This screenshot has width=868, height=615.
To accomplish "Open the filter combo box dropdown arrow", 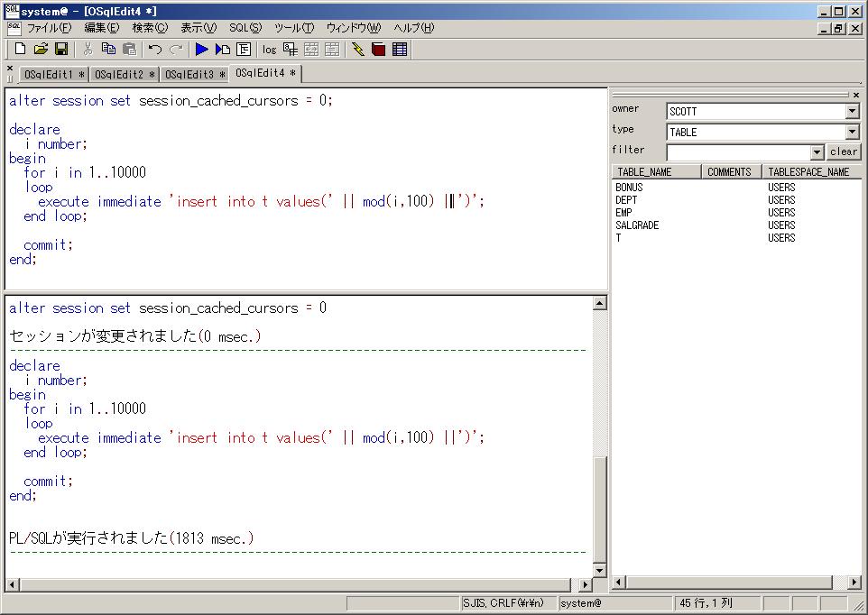I will point(817,152).
